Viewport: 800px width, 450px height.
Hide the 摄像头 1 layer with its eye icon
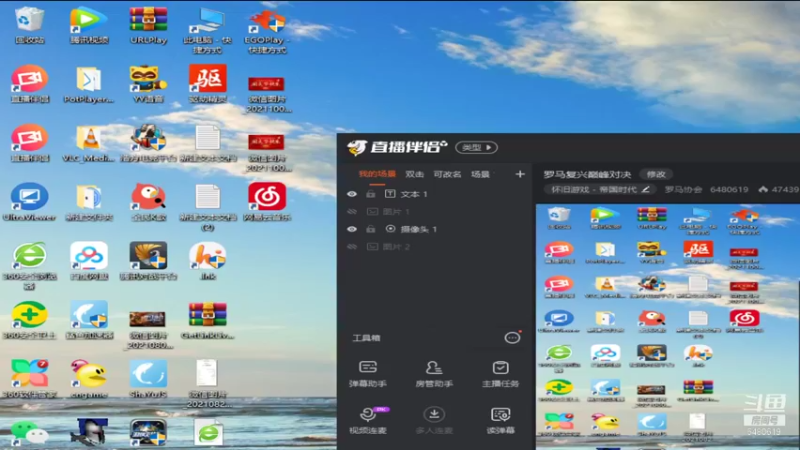[352, 229]
